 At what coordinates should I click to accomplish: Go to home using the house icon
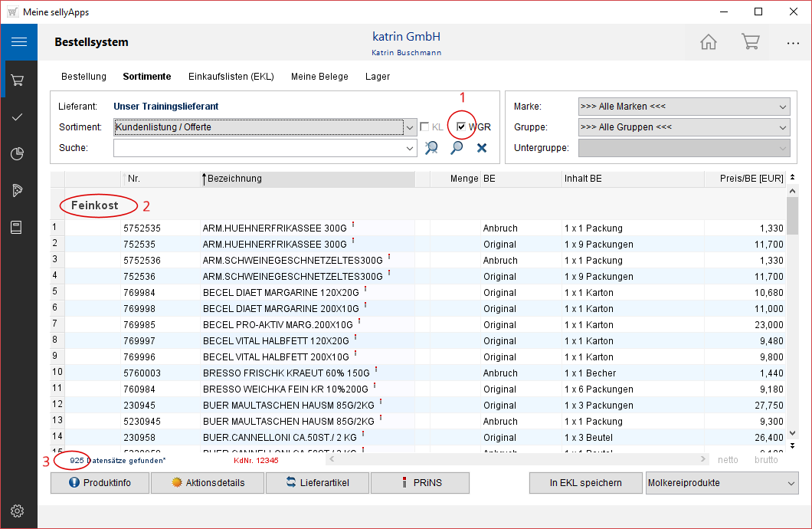[709, 42]
